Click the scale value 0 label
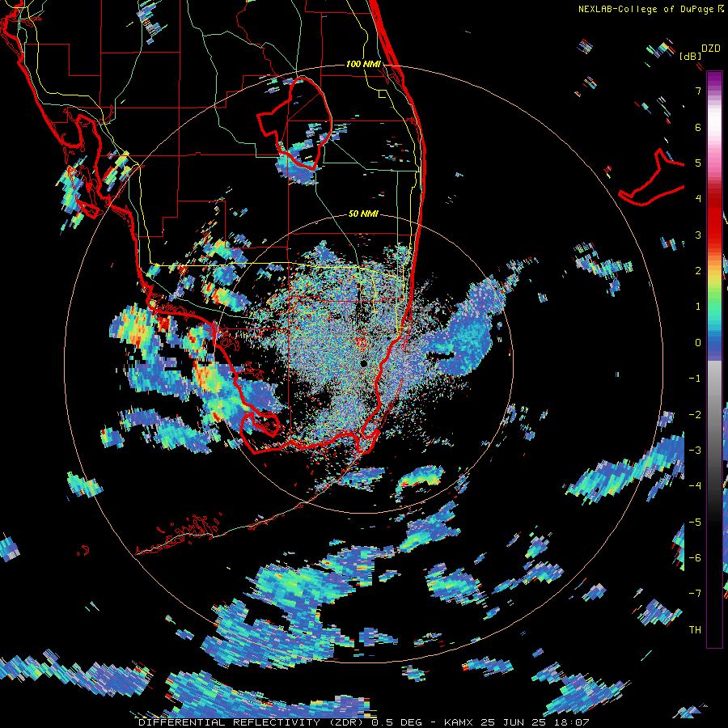 (698, 343)
